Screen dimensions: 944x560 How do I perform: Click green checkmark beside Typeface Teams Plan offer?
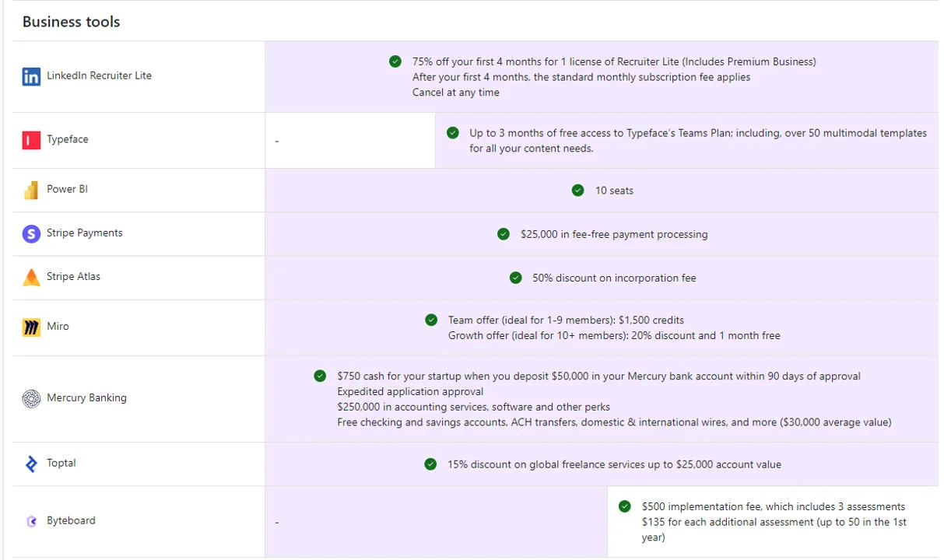[453, 133]
